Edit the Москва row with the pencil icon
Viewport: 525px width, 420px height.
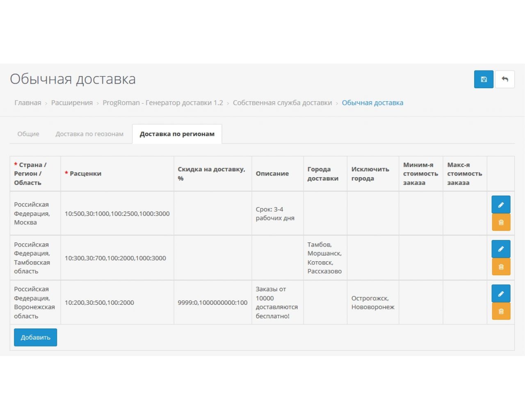501,205
